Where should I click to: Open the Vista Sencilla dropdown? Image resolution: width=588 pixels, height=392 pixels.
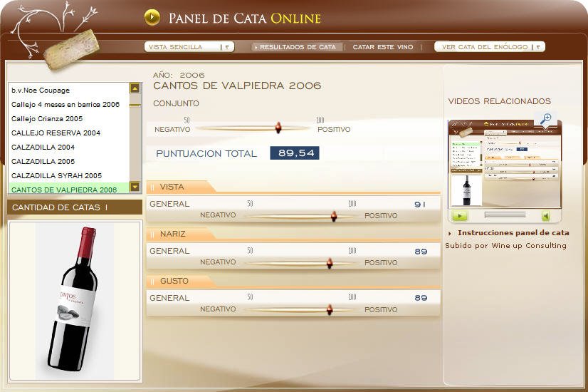click(x=189, y=46)
